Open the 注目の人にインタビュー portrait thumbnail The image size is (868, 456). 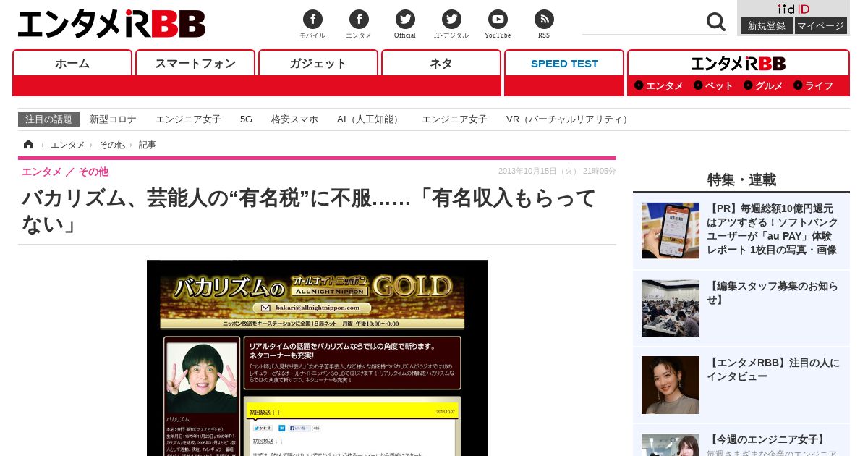pos(670,385)
